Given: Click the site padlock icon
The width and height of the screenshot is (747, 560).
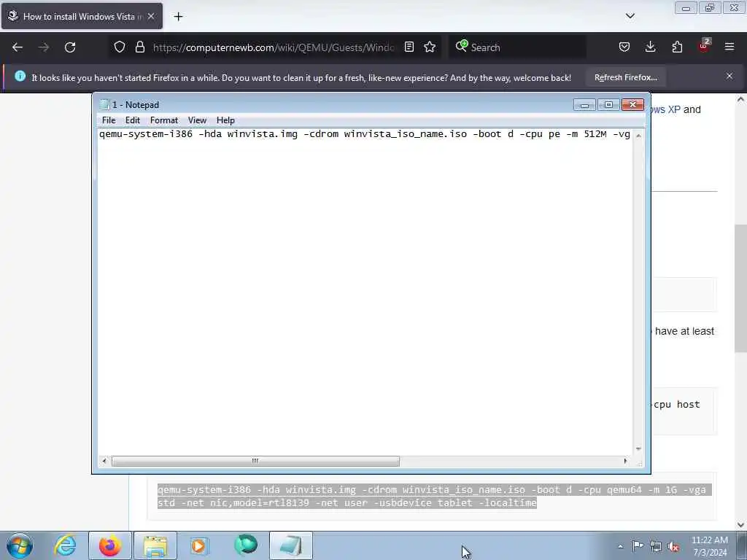Looking at the screenshot, I should tap(139, 47).
